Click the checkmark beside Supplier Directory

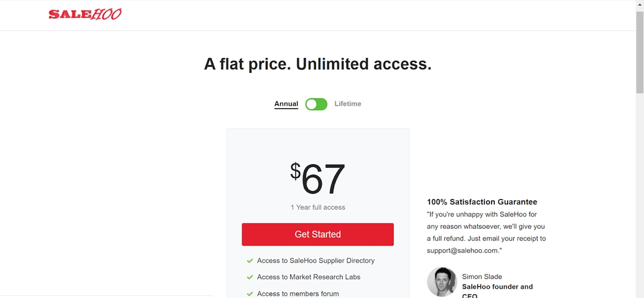click(x=250, y=261)
